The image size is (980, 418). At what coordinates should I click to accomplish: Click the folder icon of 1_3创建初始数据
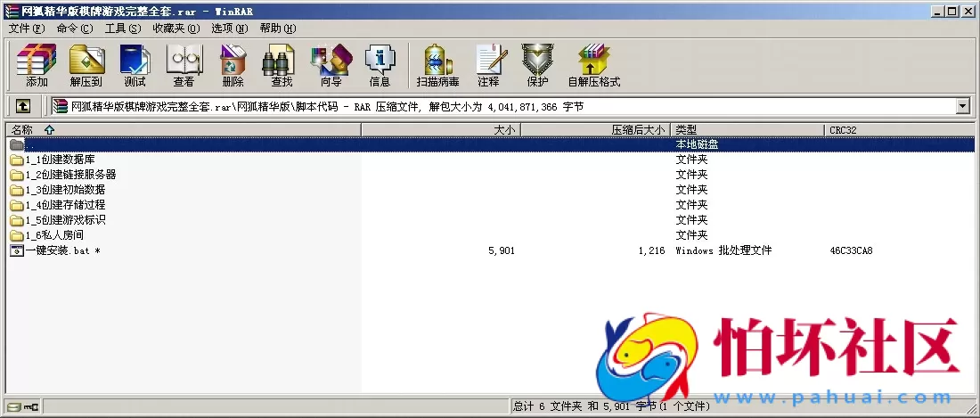[x=17, y=190]
